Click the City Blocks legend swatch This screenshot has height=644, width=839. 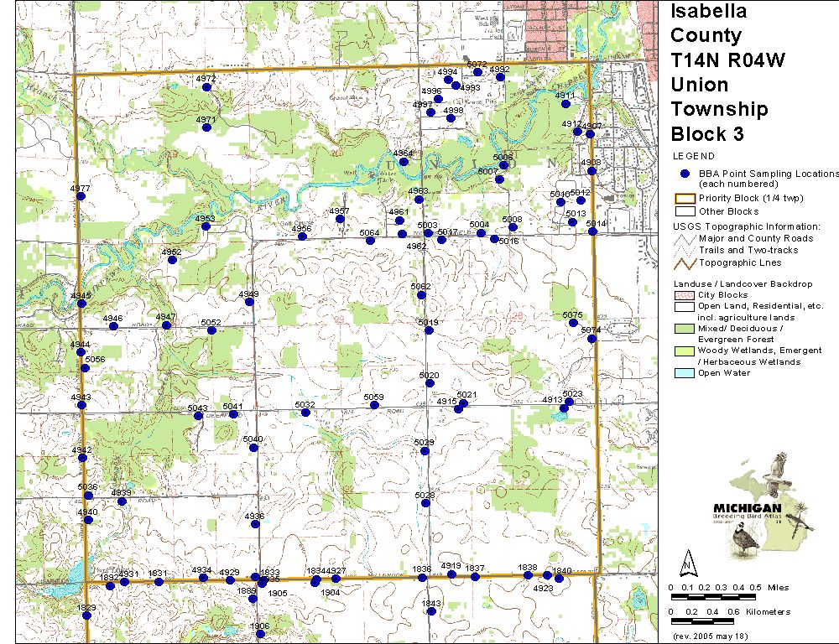coord(684,295)
